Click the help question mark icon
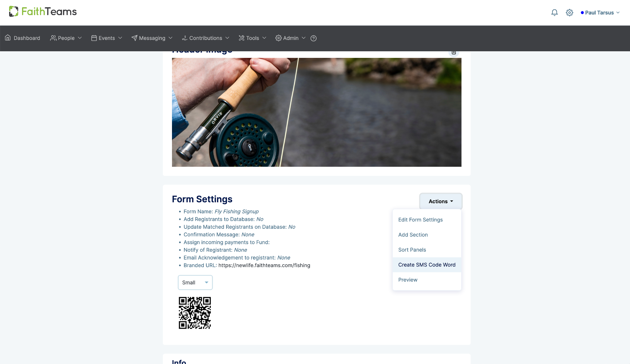630x364 pixels. 313,38
